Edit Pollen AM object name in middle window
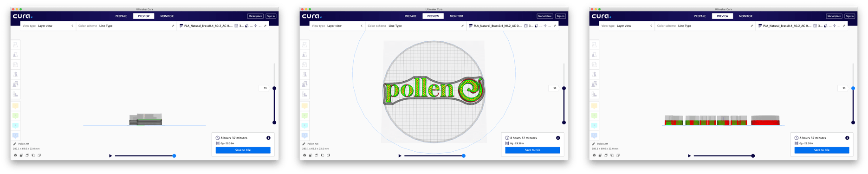The height and width of the screenshot is (174, 868). [304, 144]
